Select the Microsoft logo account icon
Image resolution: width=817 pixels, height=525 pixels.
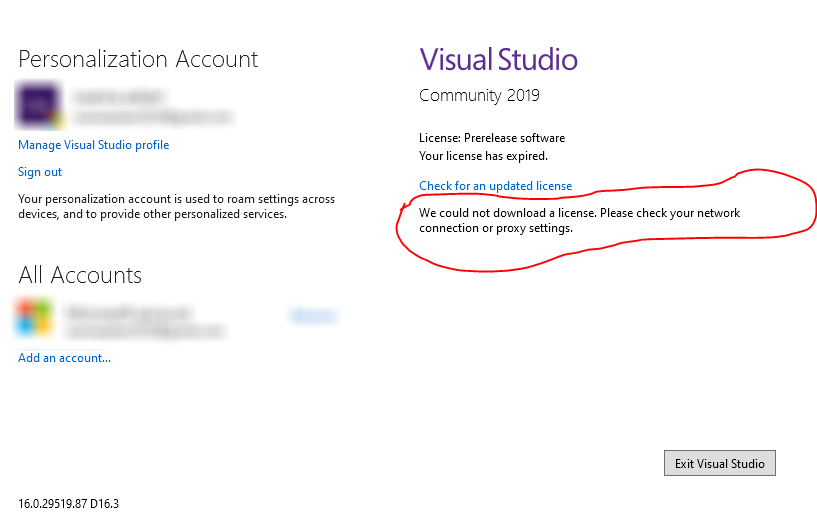(x=34, y=317)
